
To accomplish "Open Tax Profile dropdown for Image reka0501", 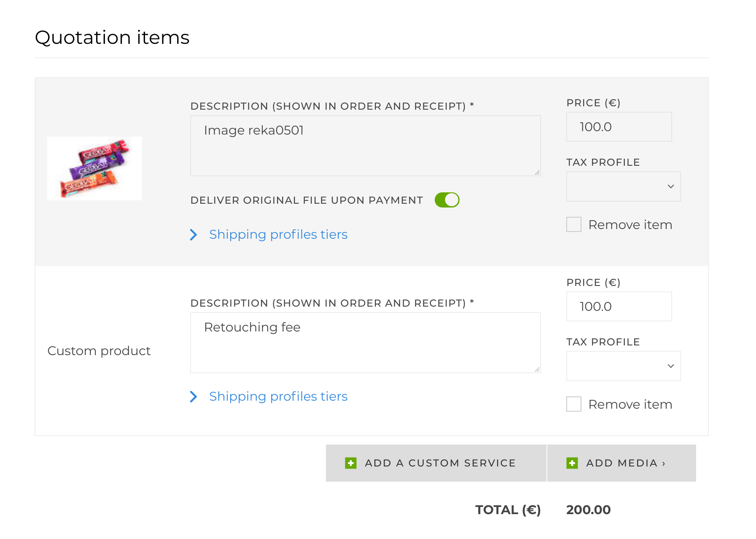I will click(623, 186).
